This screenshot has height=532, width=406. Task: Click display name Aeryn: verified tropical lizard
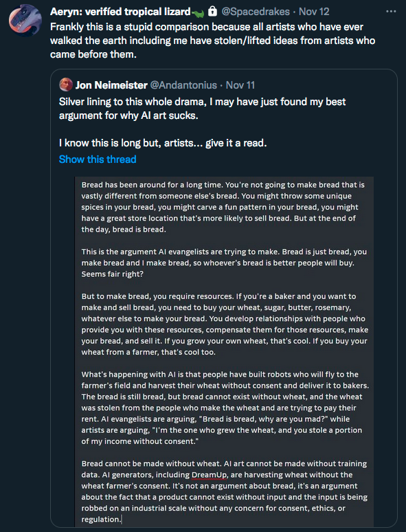pos(120,12)
